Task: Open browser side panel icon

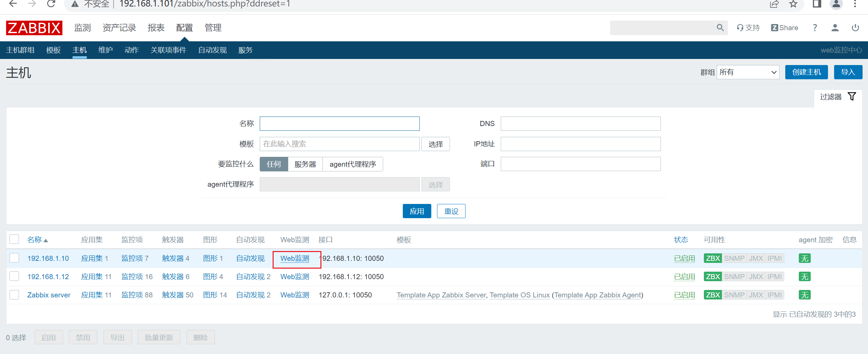Action: point(817,4)
